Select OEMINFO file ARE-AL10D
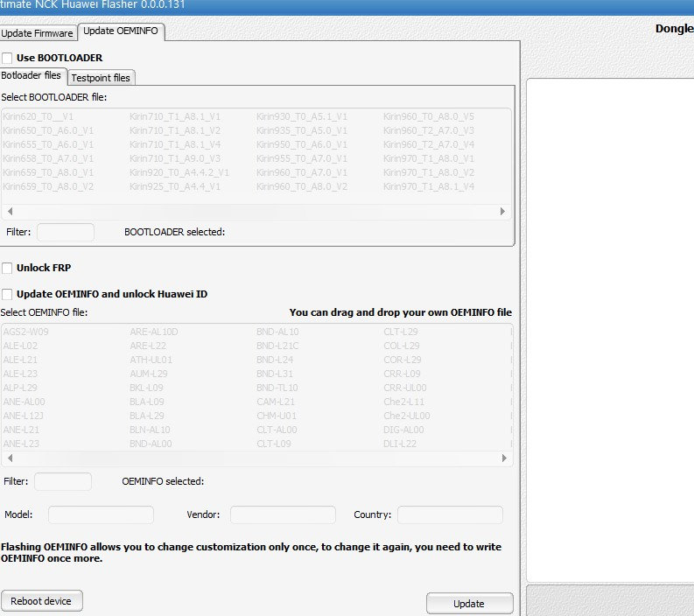 [154, 332]
